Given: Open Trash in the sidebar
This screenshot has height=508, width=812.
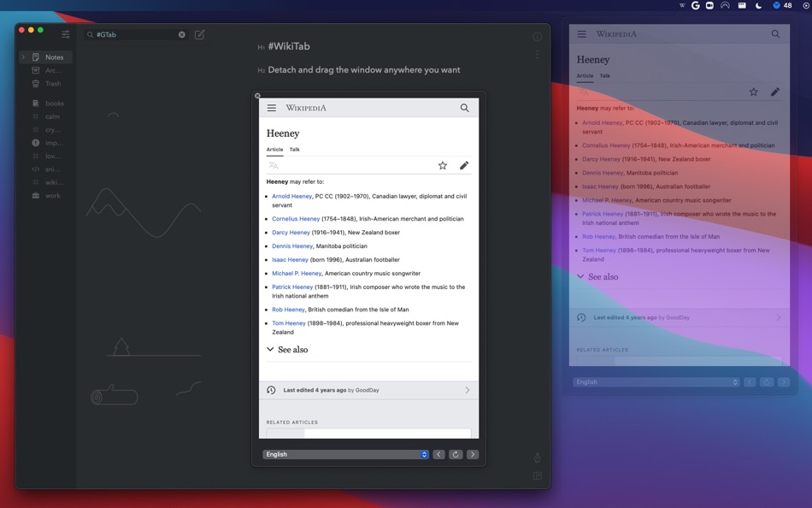Looking at the screenshot, I should click(x=47, y=84).
